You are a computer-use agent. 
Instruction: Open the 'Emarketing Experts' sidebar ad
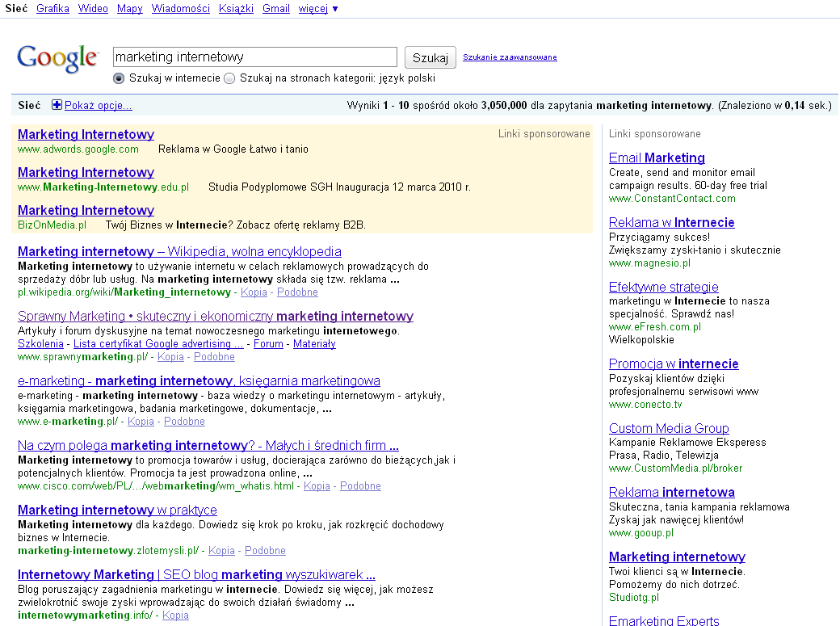[664, 620]
